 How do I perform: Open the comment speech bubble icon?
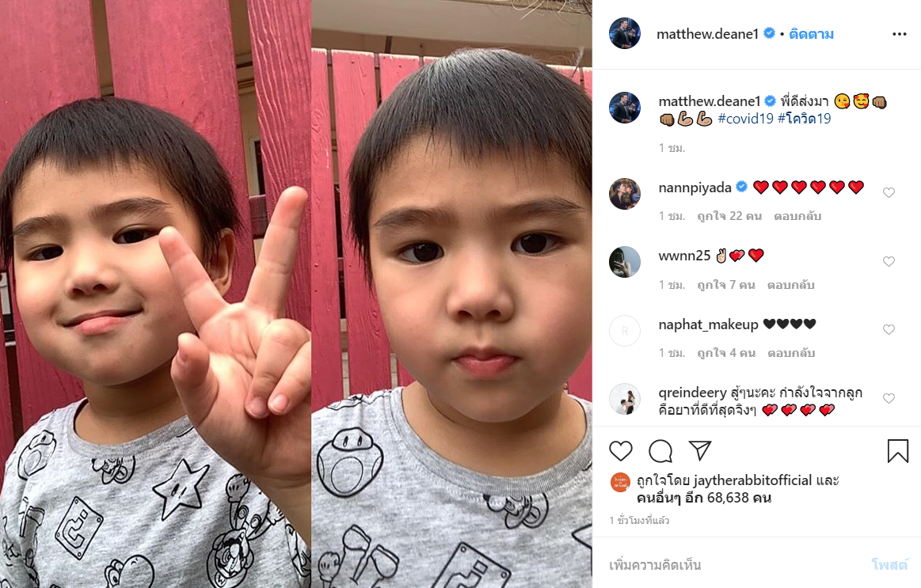pos(660,450)
